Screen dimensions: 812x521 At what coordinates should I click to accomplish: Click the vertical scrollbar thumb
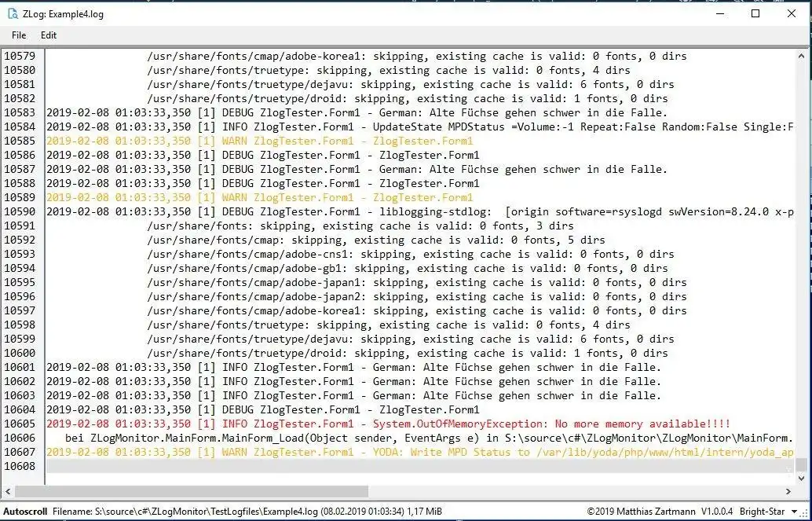[x=801, y=464]
